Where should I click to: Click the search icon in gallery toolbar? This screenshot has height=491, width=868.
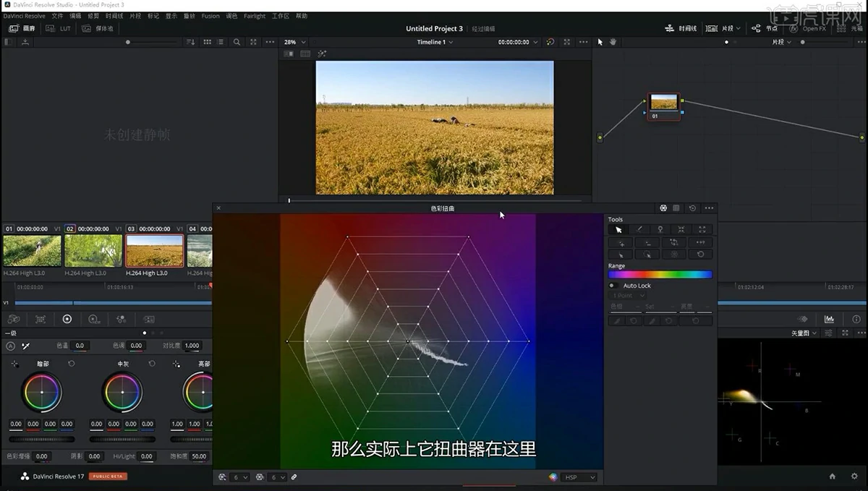[237, 42]
